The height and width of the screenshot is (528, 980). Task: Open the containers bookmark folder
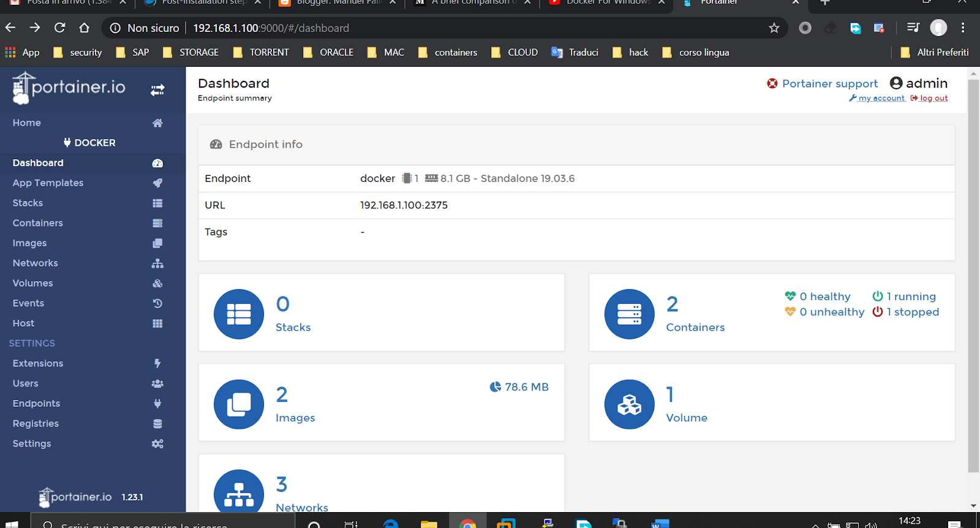click(447, 53)
